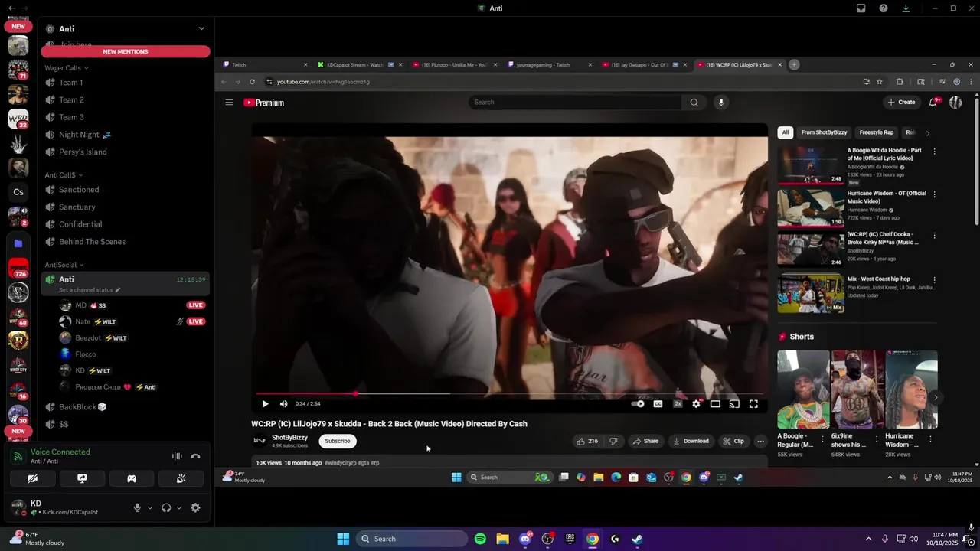Deafen using the headphones icon
980x551 pixels.
point(166,507)
